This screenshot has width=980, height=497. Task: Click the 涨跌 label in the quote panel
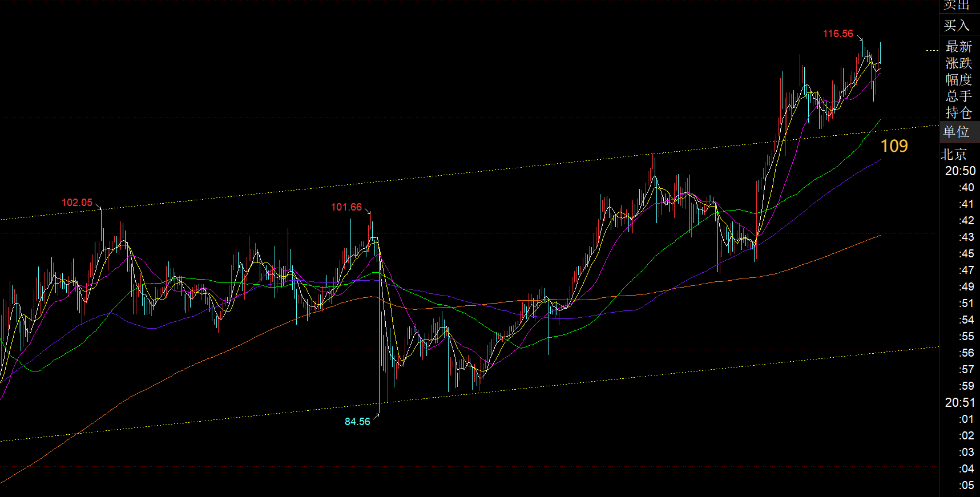click(x=958, y=63)
